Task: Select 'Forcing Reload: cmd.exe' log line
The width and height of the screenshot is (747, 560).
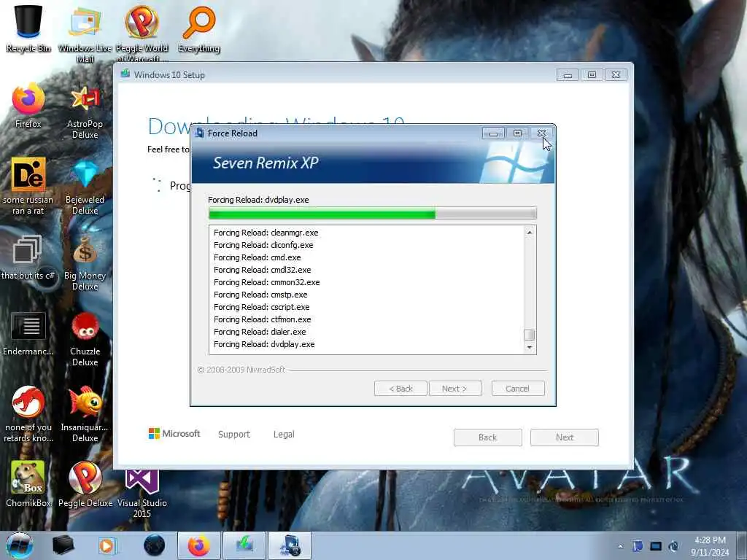Action: tap(258, 257)
